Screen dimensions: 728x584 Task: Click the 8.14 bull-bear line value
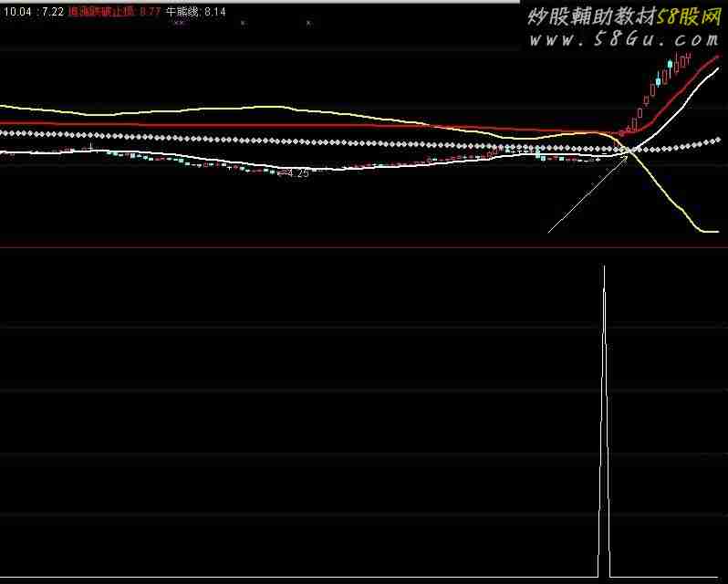(x=214, y=12)
